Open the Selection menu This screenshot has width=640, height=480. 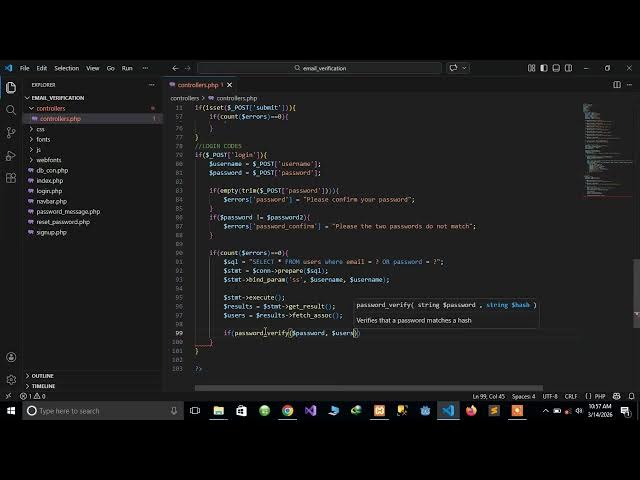click(67, 68)
